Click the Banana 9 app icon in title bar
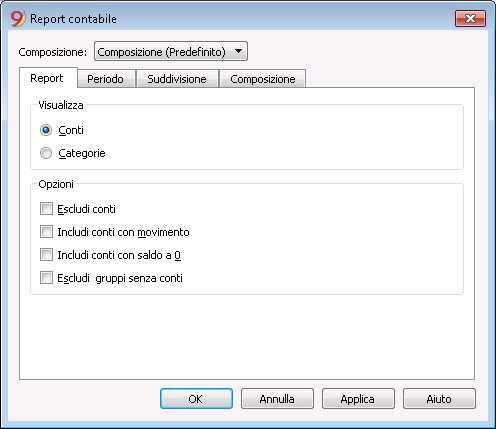 click(18, 19)
